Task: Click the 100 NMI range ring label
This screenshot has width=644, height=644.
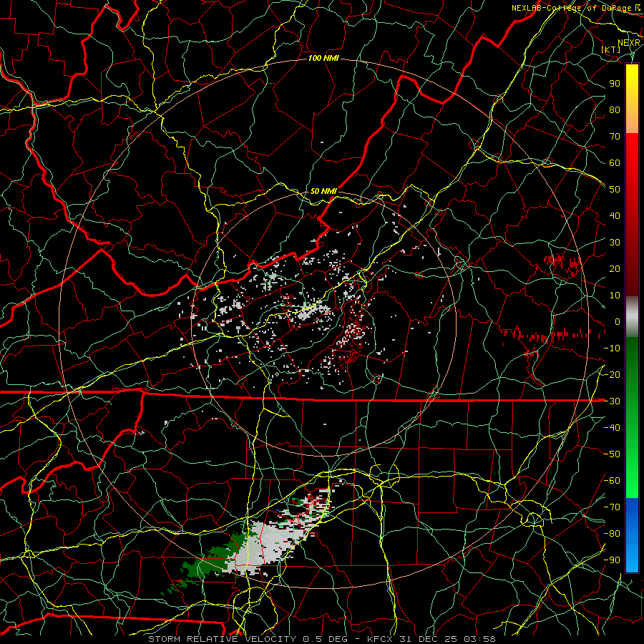Action: 323,59
